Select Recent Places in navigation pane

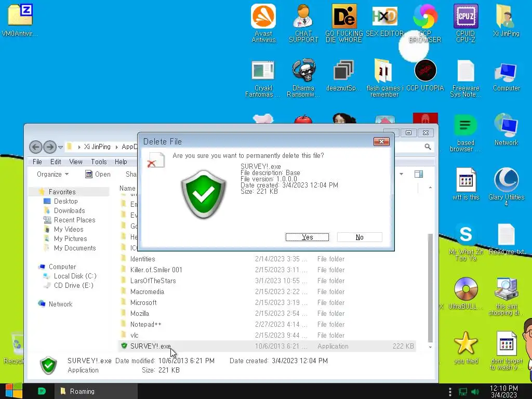pyautogui.click(x=74, y=220)
